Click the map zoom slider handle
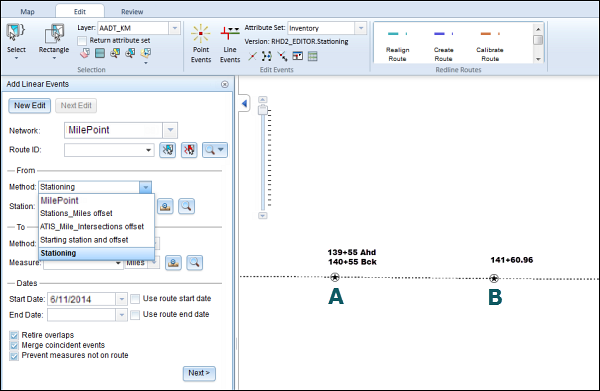The height and width of the screenshot is (391, 600). (x=262, y=110)
